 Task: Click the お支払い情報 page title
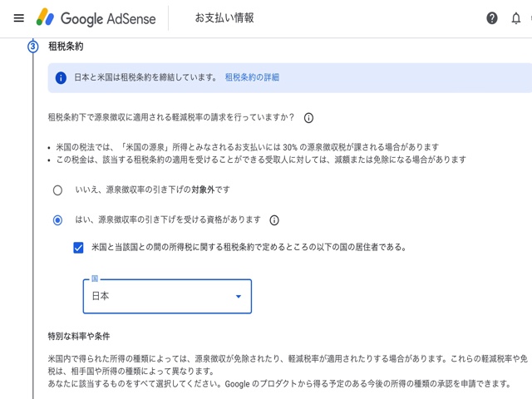click(224, 17)
